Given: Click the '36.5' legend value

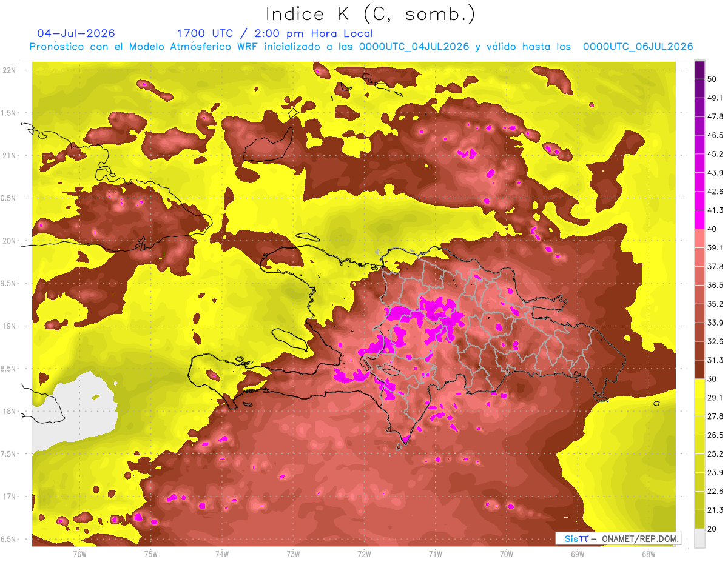Looking at the screenshot, I should click(715, 285).
